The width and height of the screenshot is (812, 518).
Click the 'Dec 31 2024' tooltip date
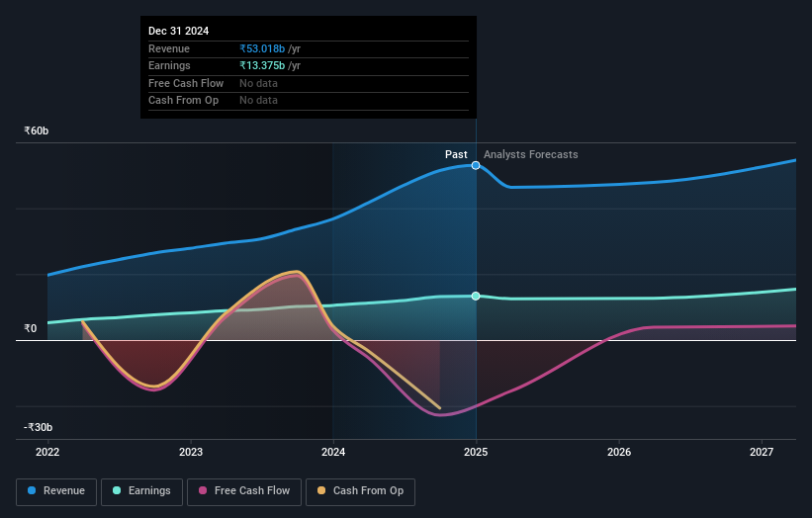179,31
